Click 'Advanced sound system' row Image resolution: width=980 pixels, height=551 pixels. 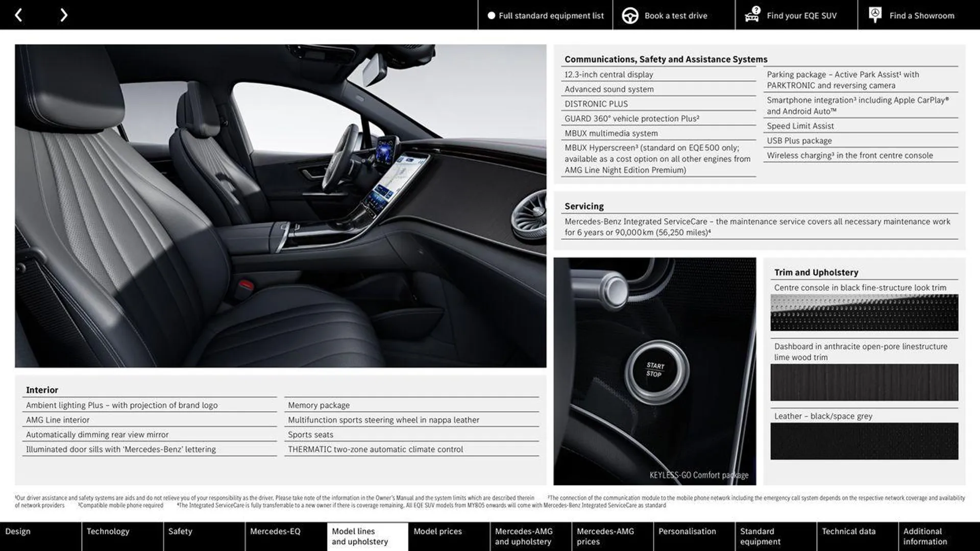pyautogui.click(x=658, y=89)
